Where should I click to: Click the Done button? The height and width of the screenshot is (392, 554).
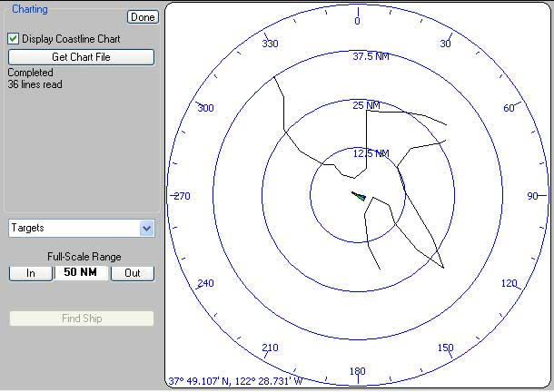(143, 17)
